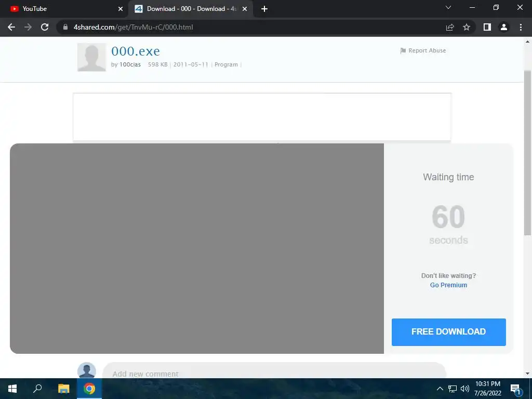Click the Waiting time heading
Image resolution: width=532 pixels, height=399 pixels.
pyautogui.click(x=448, y=177)
